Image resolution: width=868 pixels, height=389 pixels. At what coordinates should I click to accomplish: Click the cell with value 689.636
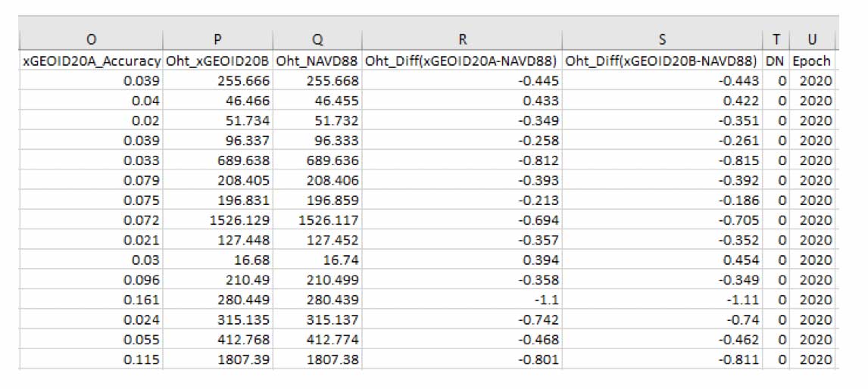click(317, 160)
